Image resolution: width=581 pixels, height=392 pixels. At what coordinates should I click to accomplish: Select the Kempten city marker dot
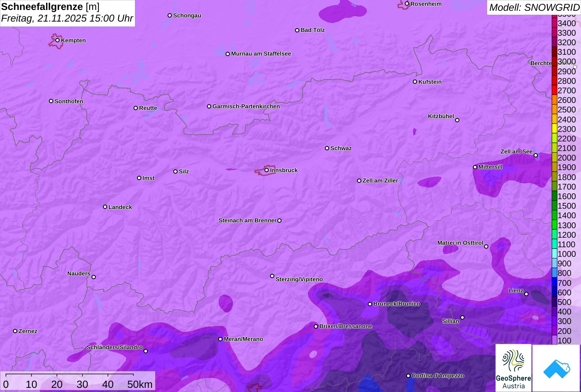tap(58, 40)
